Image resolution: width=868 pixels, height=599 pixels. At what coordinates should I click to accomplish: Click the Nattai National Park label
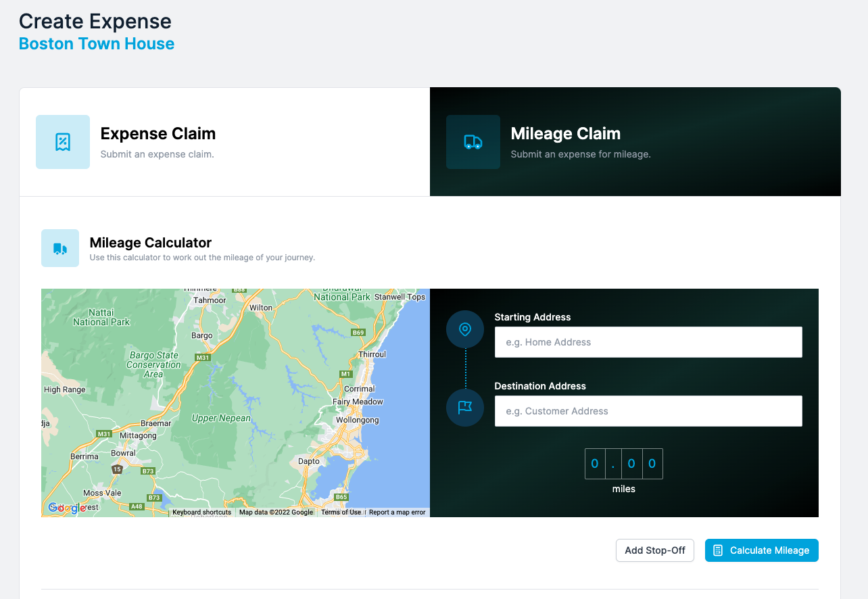point(101,318)
